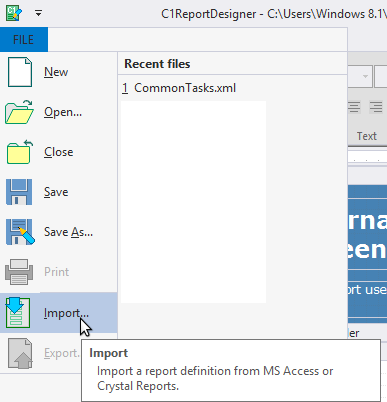Click the New blank document icon
Screen dimensions: 387x402
click(x=20, y=72)
